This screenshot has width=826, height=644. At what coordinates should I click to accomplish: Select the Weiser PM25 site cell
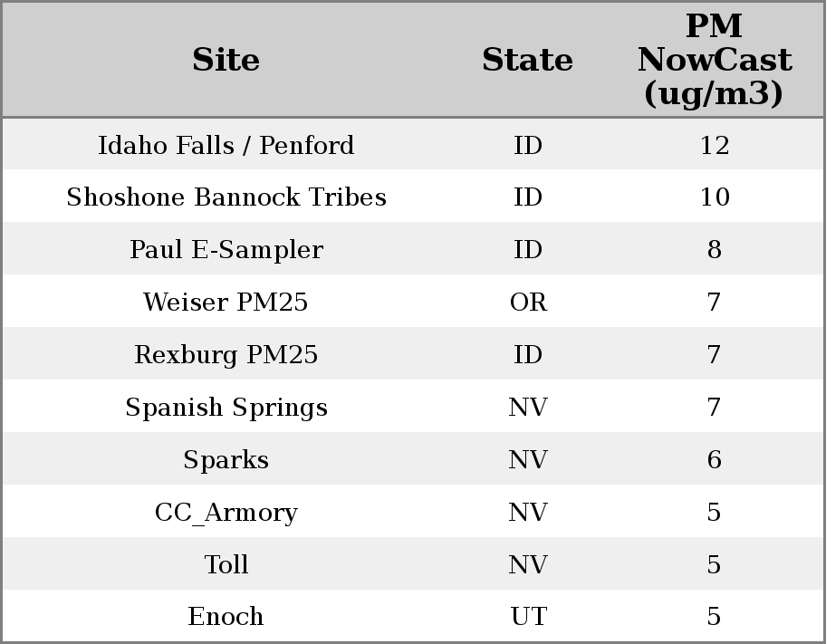226,303
